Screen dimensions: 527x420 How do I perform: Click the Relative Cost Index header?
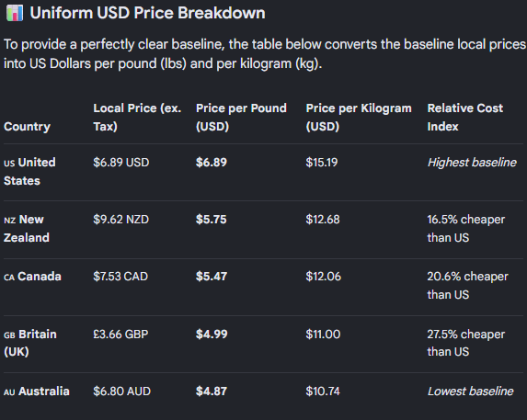coord(465,117)
